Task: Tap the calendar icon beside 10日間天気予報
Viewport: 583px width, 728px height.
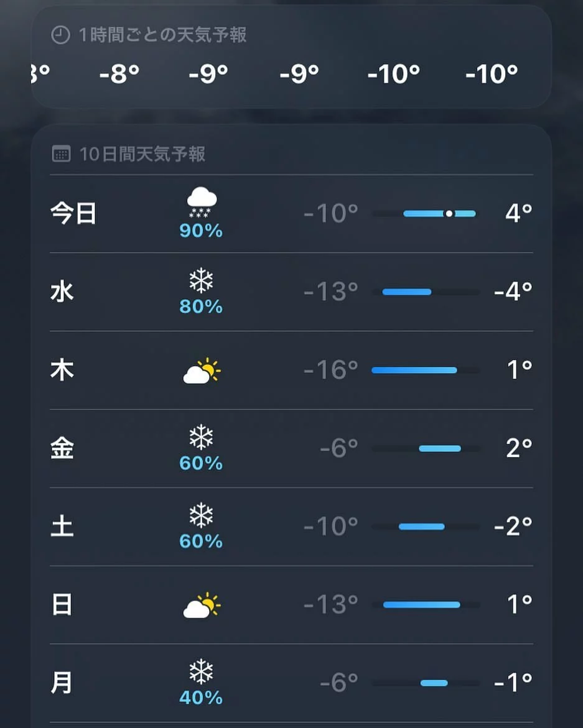Action: [x=61, y=154]
